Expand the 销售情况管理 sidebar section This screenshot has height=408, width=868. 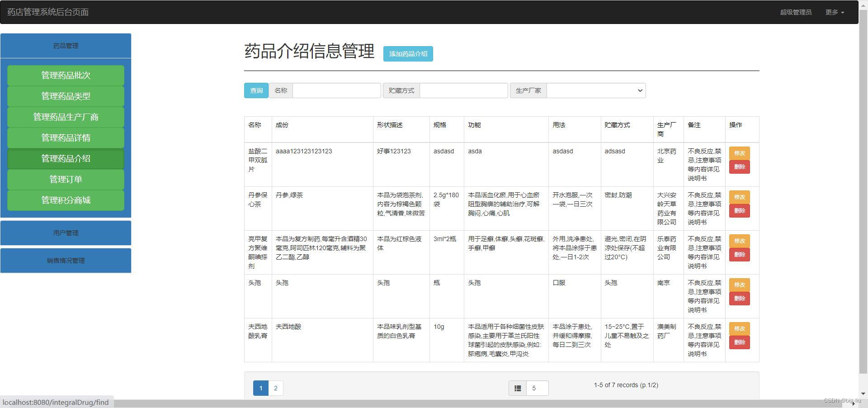pyautogui.click(x=66, y=261)
